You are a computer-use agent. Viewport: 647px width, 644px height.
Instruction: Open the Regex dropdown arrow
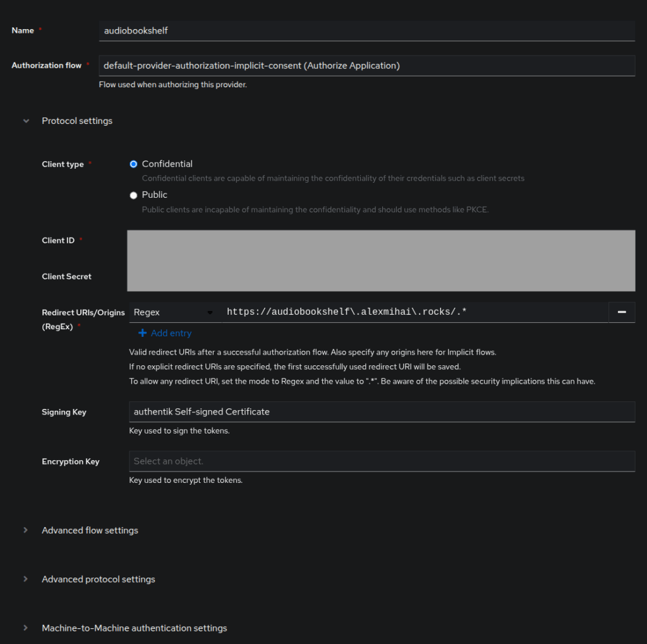pos(210,312)
